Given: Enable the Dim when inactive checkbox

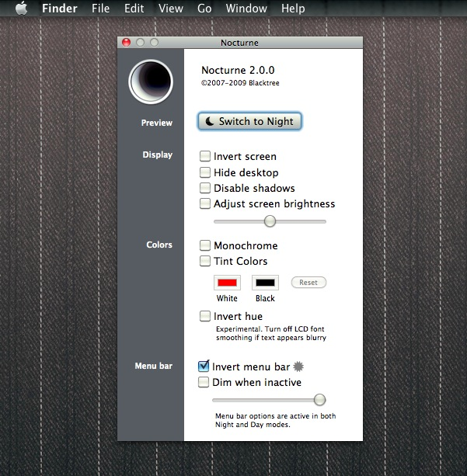Looking at the screenshot, I should [x=204, y=382].
